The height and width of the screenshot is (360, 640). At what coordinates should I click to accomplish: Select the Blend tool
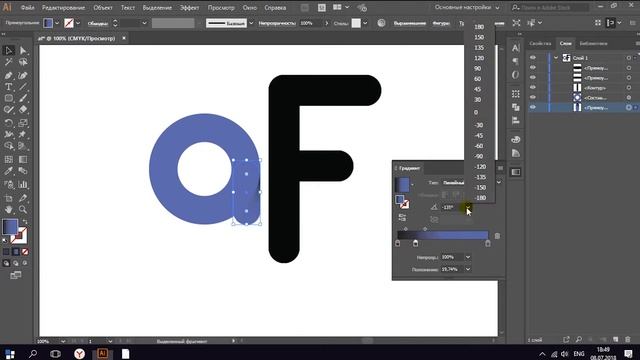point(23,171)
